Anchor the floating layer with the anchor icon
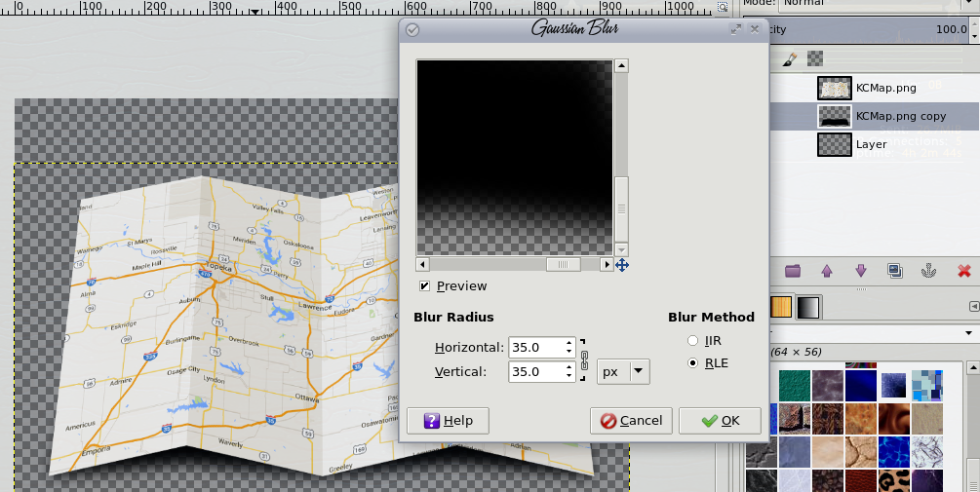Viewport: 980px width, 492px height. 929,271
